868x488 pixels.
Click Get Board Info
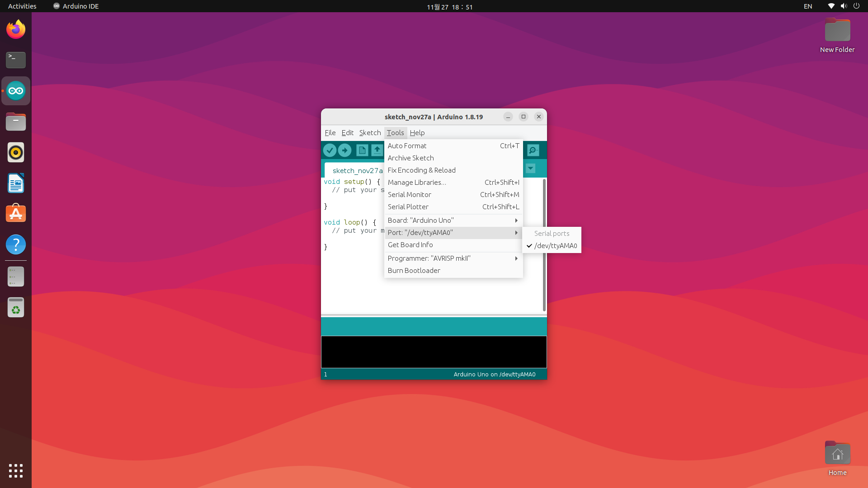(x=410, y=245)
